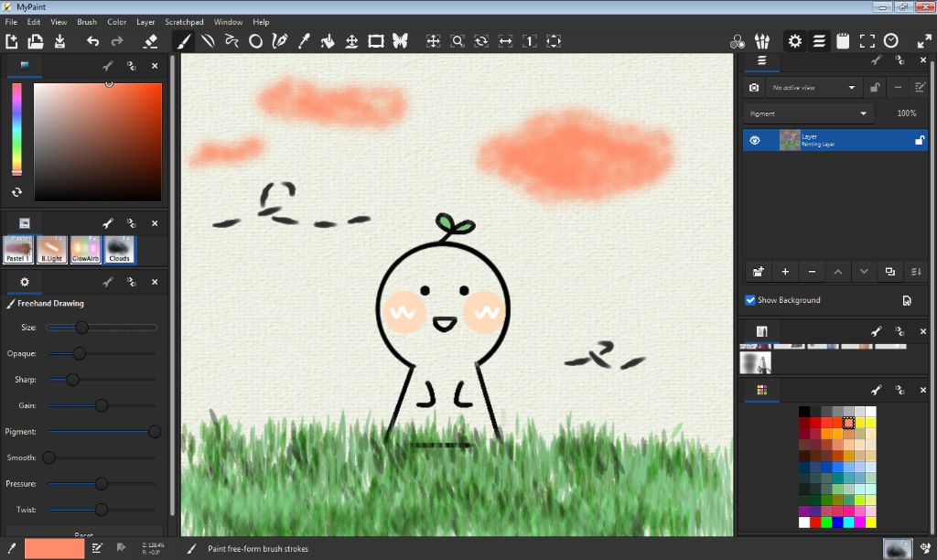Select the Symmetry butterfly tool
The height and width of the screenshot is (560, 937).
coord(400,41)
